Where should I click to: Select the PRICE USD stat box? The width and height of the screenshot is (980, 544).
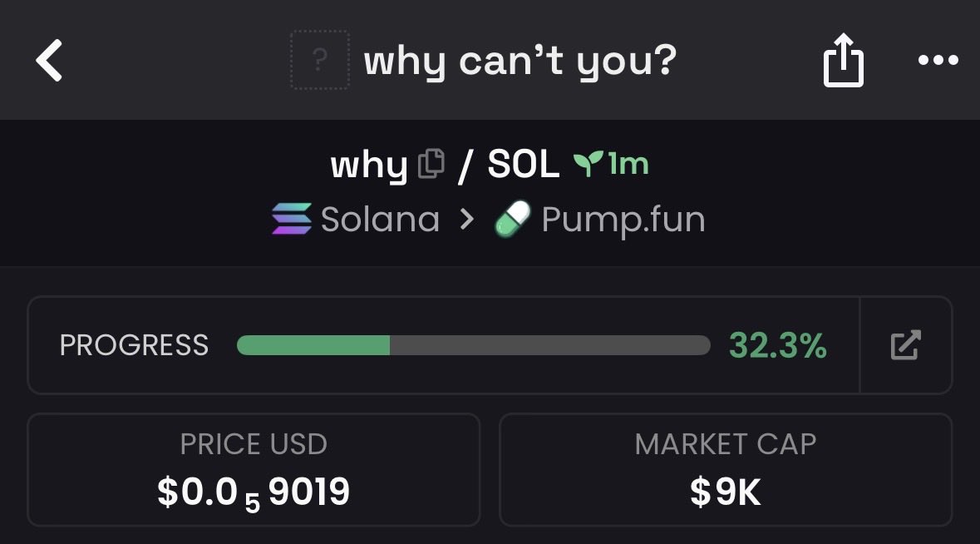254,470
